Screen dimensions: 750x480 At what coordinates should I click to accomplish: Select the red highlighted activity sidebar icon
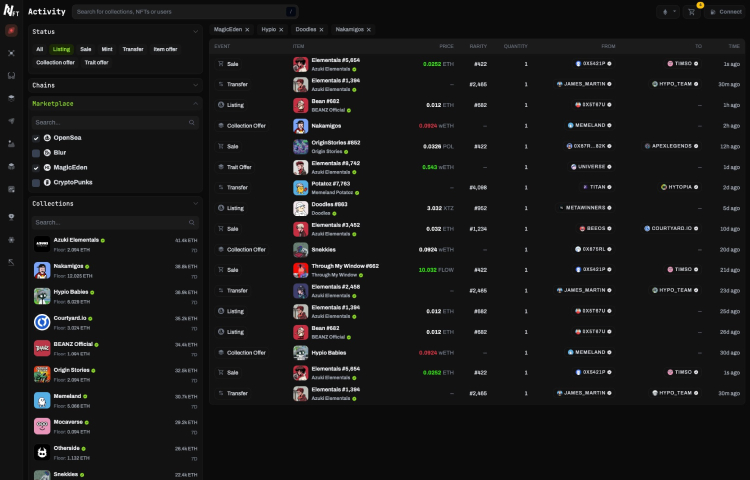tap(11, 31)
